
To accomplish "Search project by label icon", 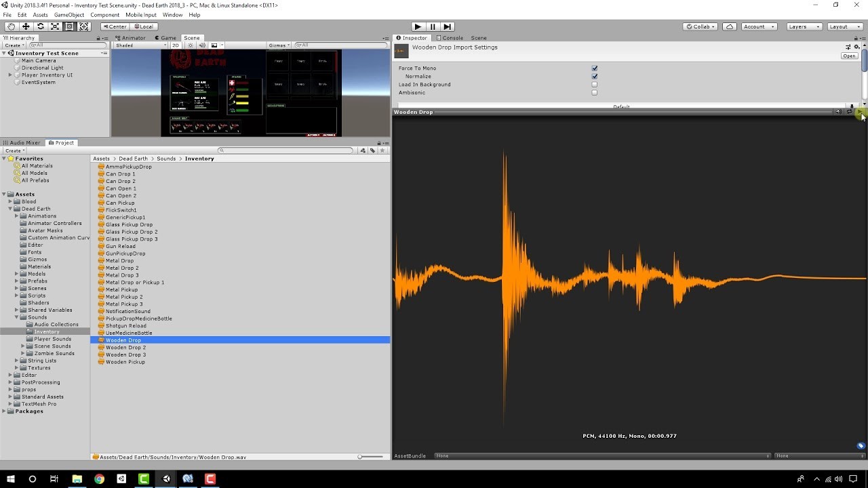I will click(x=372, y=150).
